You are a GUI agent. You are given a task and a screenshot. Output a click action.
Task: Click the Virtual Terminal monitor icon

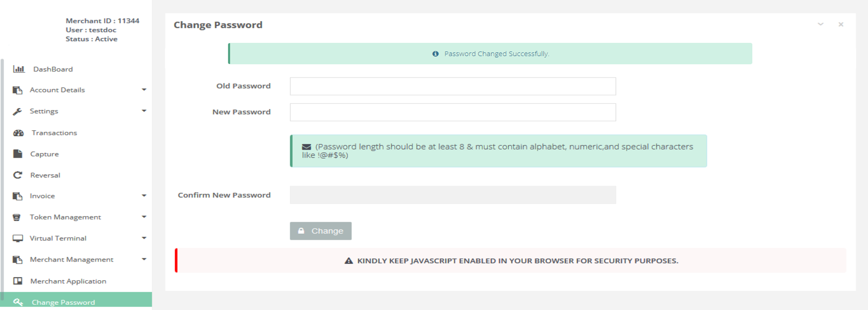tap(18, 238)
